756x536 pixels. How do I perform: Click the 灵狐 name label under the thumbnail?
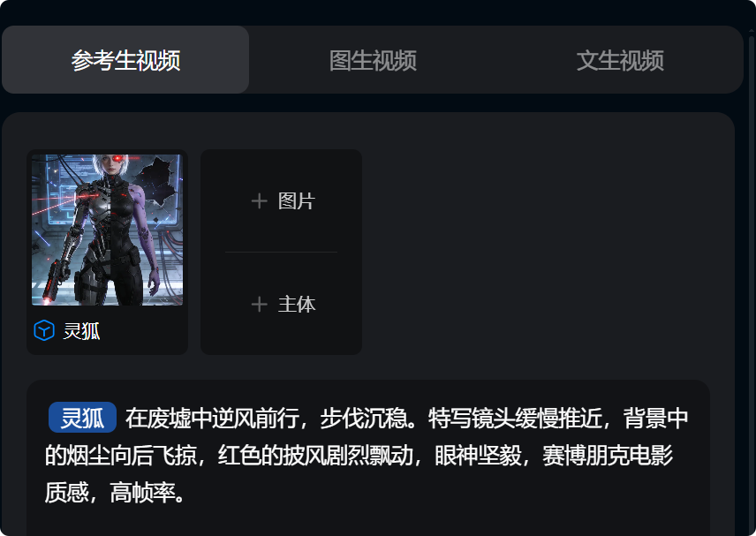tap(81, 331)
